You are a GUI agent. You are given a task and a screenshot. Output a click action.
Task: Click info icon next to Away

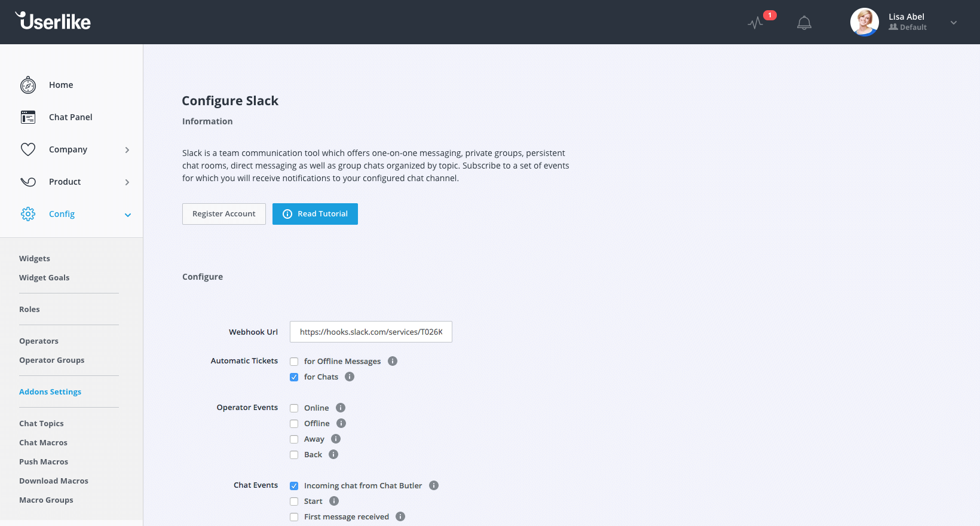tap(336, 439)
